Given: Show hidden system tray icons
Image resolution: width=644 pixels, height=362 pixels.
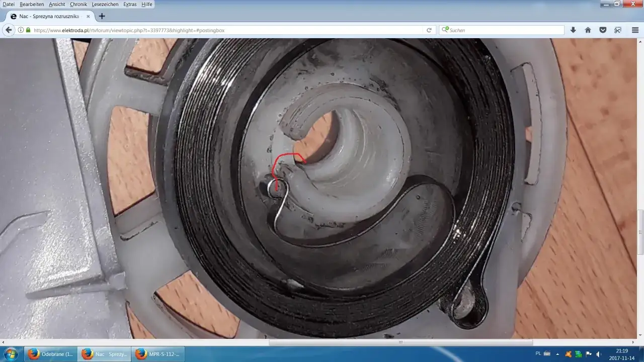Looking at the screenshot, I should [x=557, y=354].
